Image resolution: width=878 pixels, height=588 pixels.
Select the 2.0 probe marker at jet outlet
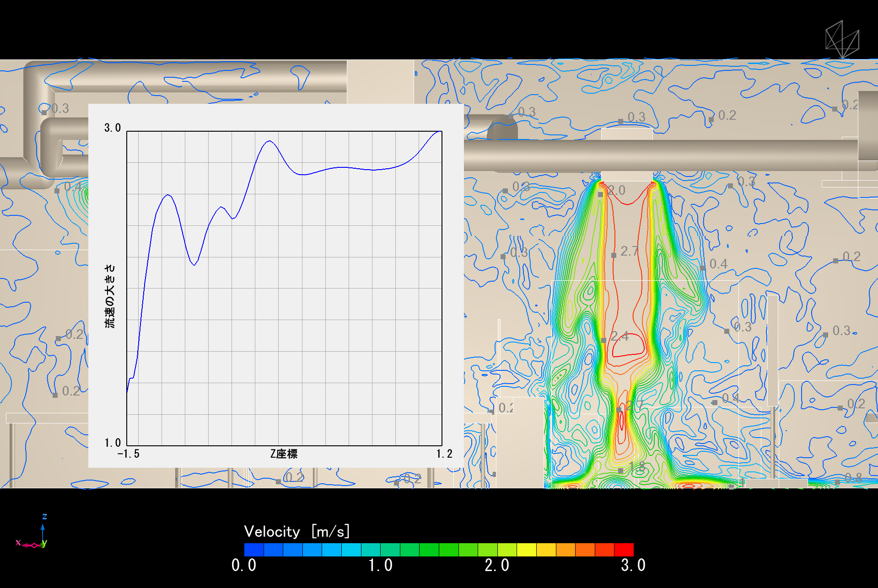[601, 194]
